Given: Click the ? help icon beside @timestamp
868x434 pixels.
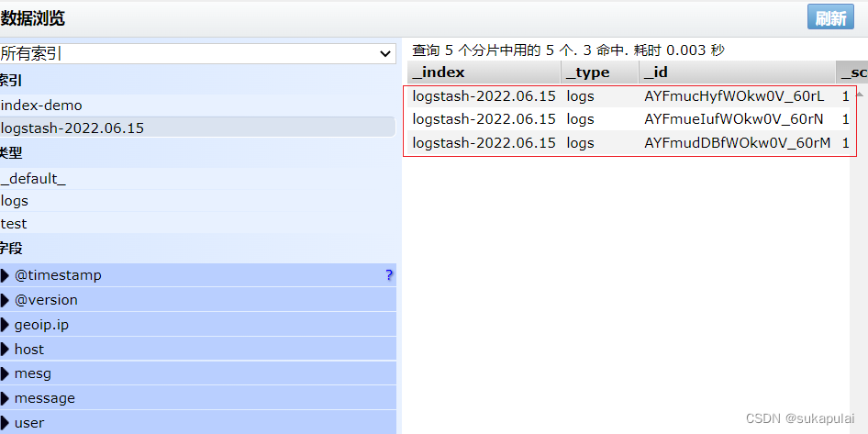Looking at the screenshot, I should tap(389, 275).
